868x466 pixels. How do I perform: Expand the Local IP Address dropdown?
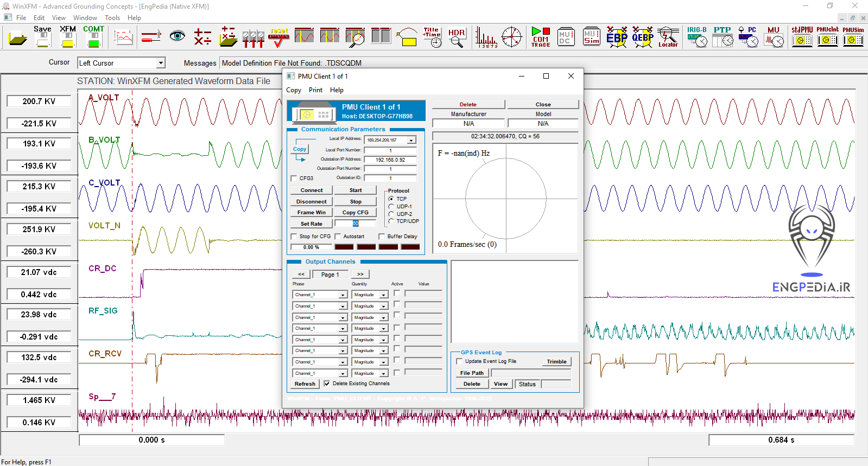[411, 140]
